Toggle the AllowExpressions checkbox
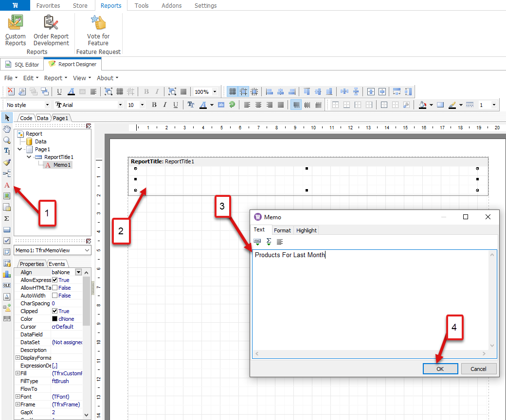506x420 pixels. [55, 280]
